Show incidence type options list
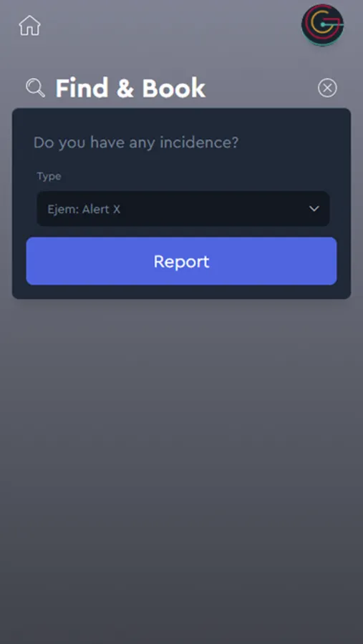363x644 pixels. tap(183, 209)
